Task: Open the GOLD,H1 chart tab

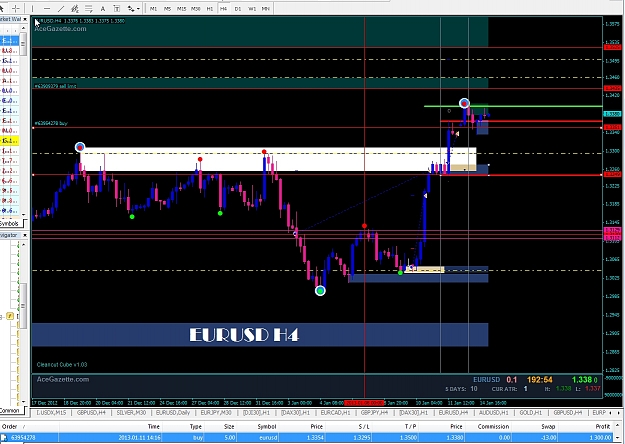Action: pos(531,413)
